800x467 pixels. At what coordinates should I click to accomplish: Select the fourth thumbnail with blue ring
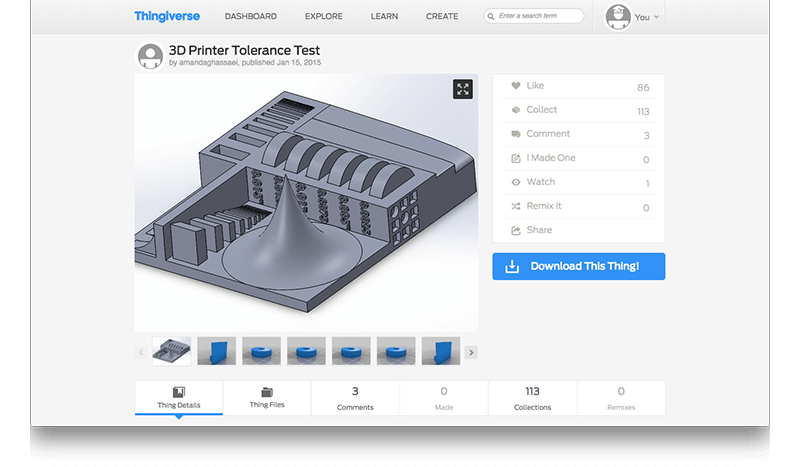[306, 351]
